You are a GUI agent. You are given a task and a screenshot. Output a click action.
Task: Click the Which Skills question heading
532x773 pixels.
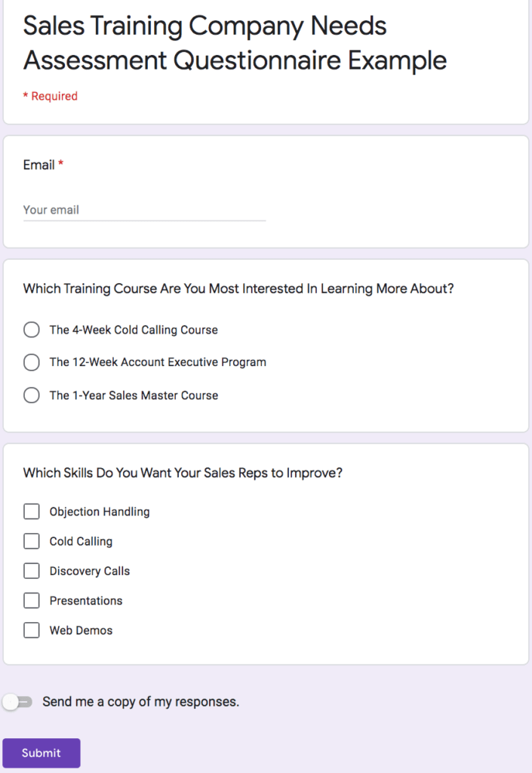[x=183, y=473]
